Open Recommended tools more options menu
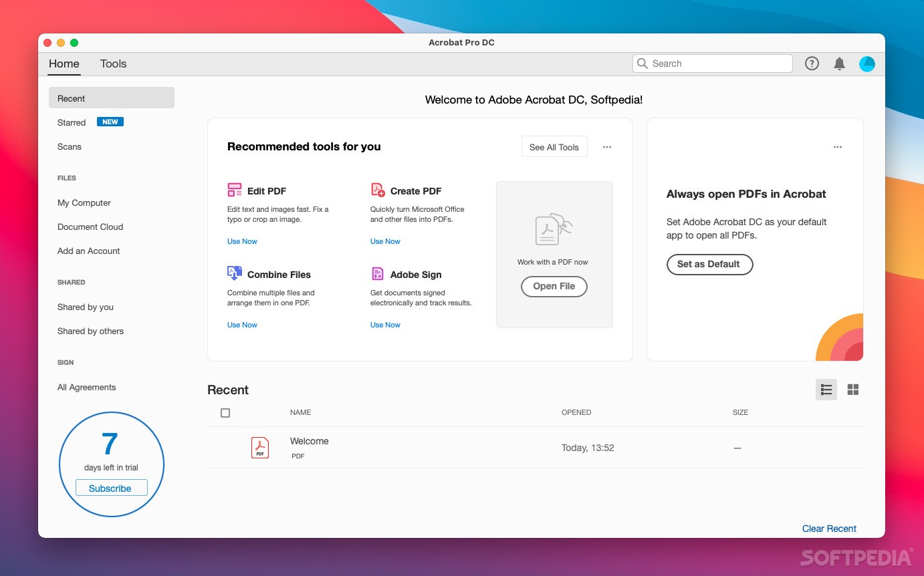This screenshot has width=924, height=576. 607,147
